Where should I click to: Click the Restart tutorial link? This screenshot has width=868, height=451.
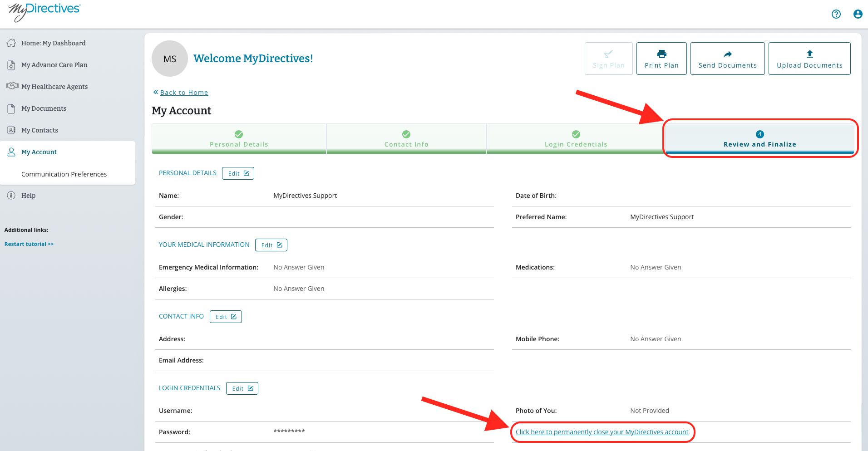29,244
